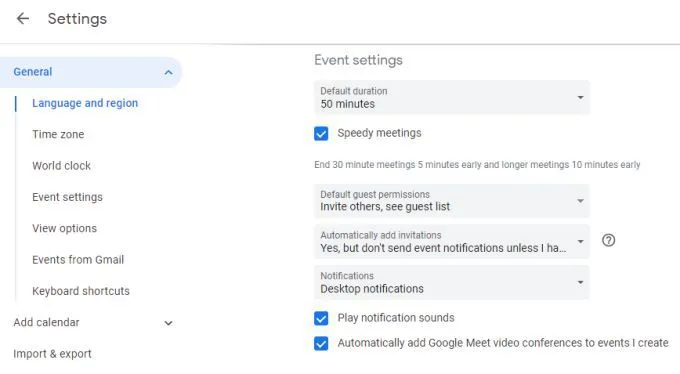
Task: Open the Add calendar section
Action: tap(46, 322)
